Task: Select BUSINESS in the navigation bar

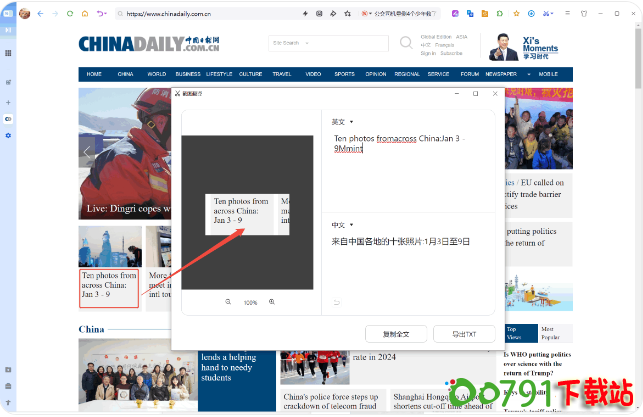Action: coord(188,74)
